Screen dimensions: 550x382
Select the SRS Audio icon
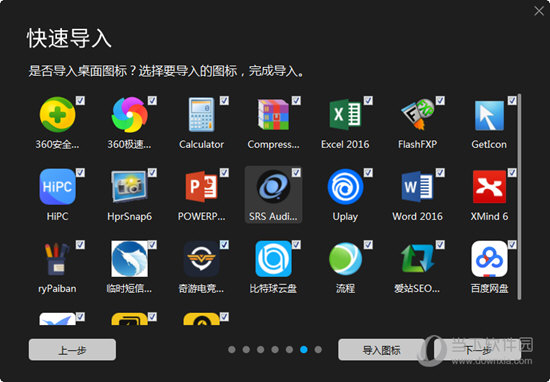click(x=273, y=187)
